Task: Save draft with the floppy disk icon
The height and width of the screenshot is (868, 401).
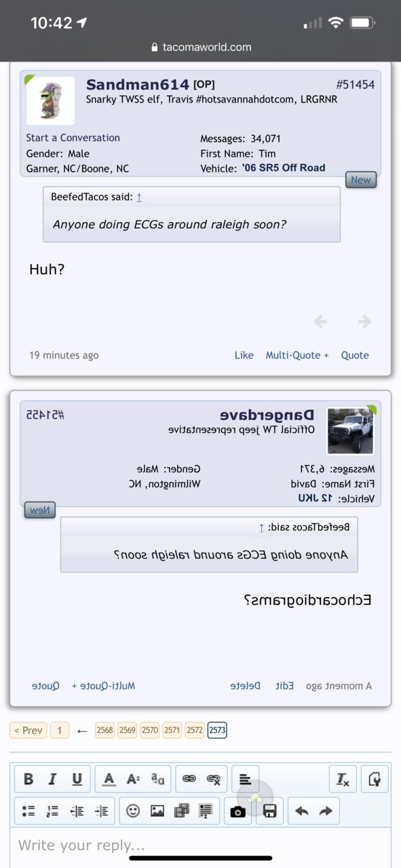Action: coord(269,811)
